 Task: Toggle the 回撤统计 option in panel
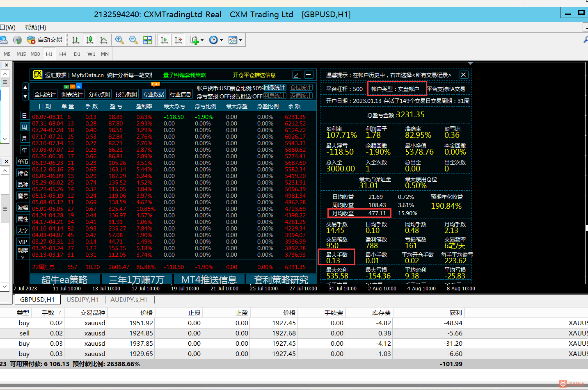pyautogui.click(x=275, y=88)
